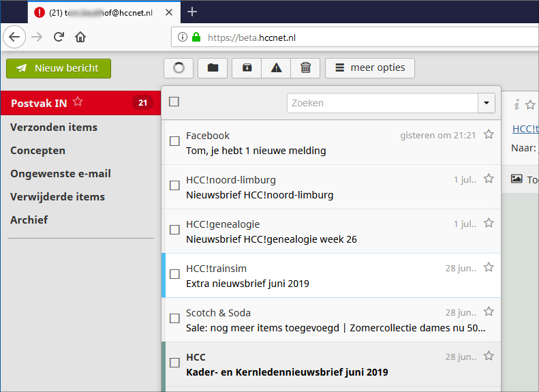Open the meer opties menu
The image size is (539, 392).
point(370,68)
